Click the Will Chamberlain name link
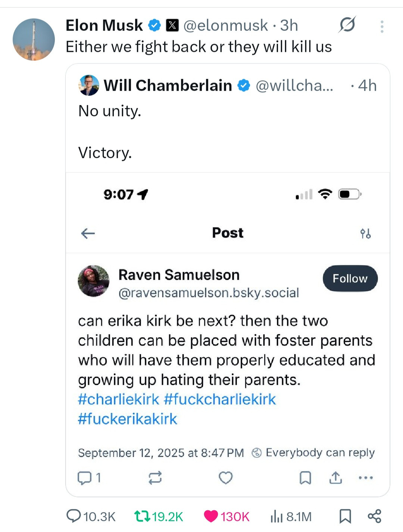Viewport: 403px width, 532px height. (168, 86)
